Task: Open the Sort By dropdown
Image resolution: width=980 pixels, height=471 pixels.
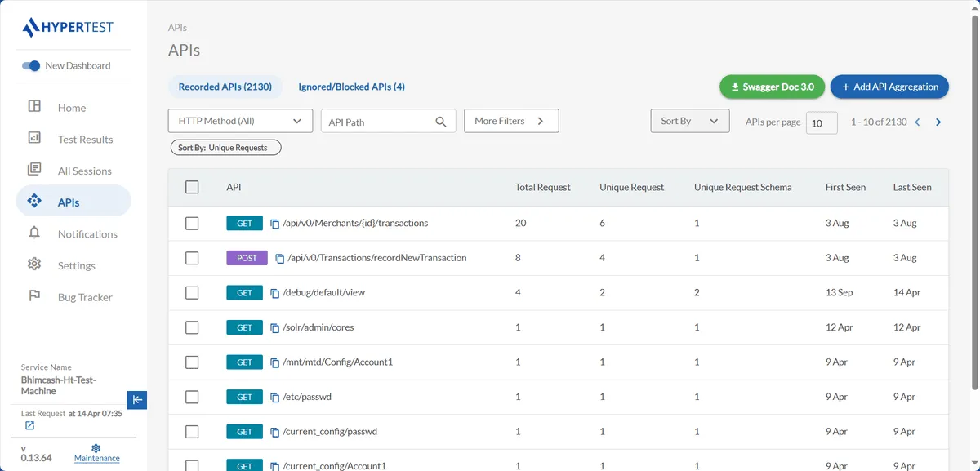Action: tap(690, 120)
